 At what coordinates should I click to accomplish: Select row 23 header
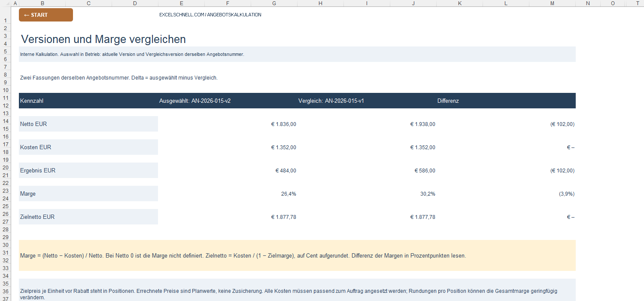[x=6, y=190]
